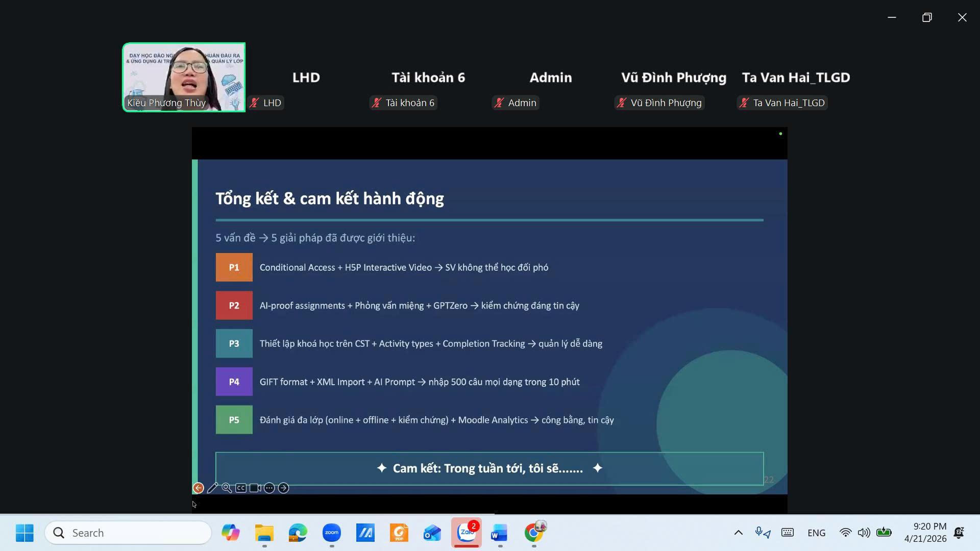Click the Windows taskbar Search box

[128, 533]
